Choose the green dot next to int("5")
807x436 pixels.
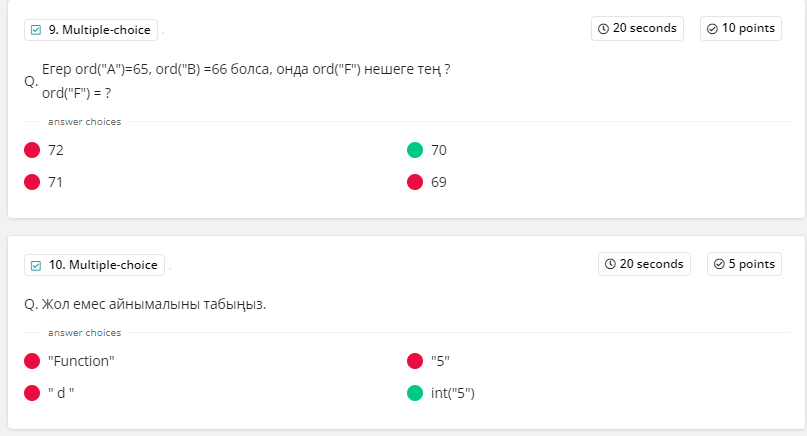pos(415,393)
